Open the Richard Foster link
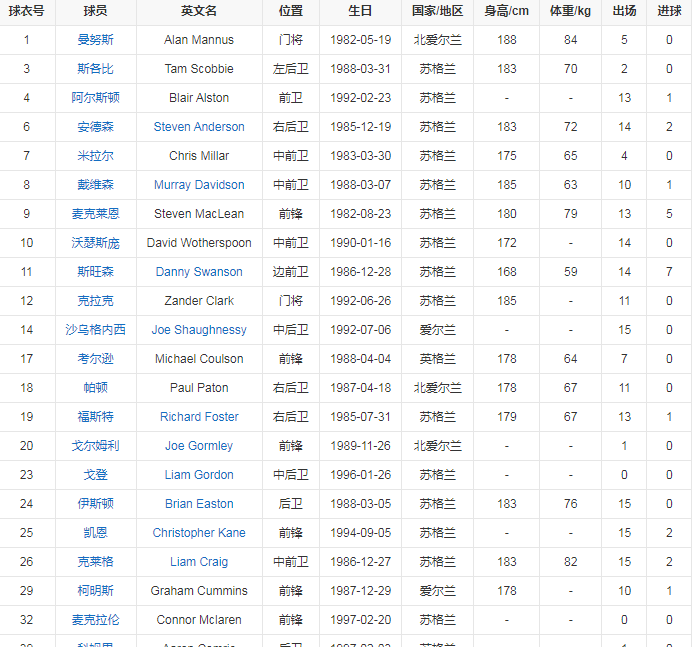The width and height of the screenshot is (692, 647). coord(198,417)
